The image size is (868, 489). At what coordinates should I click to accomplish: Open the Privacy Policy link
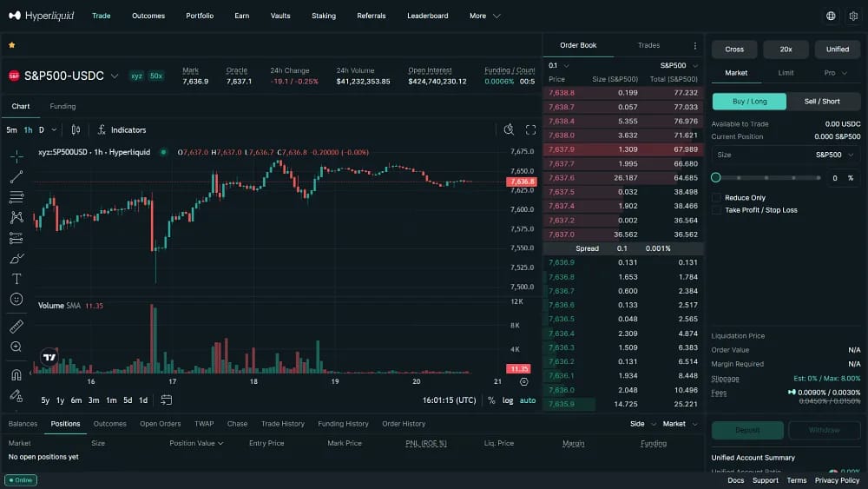pos(837,480)
